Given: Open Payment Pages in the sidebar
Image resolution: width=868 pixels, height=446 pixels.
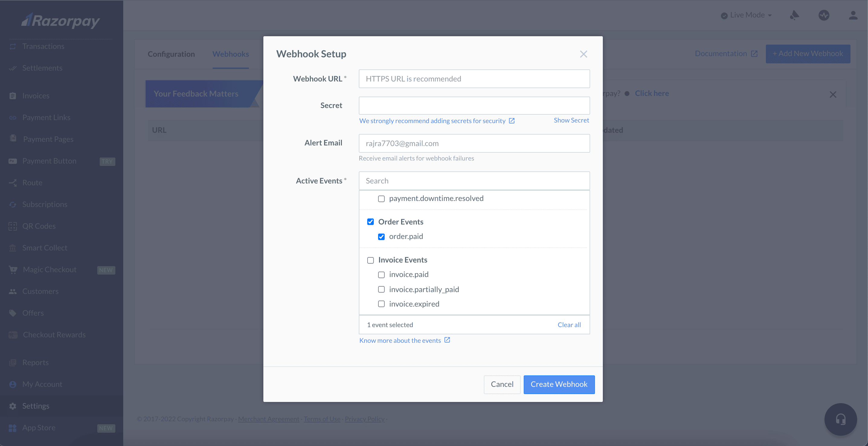Looking at the screenshot, I should point(48,139).
